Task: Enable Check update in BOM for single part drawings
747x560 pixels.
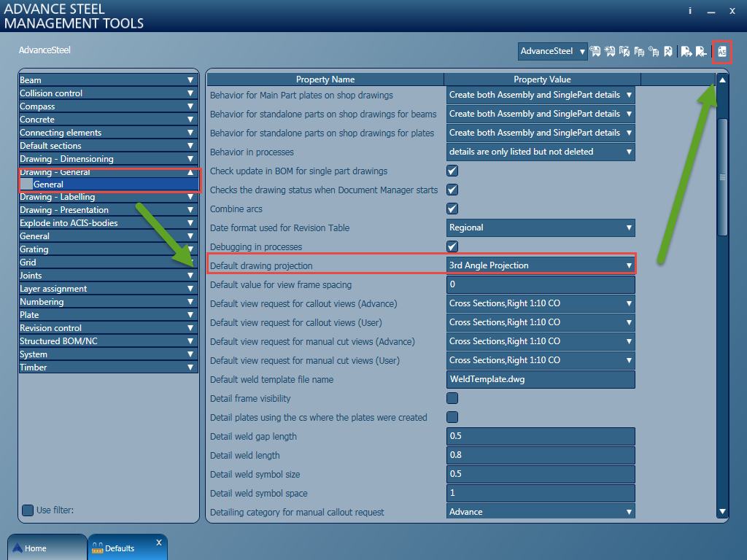Action: pyautogui.click(x=452, y=171)
